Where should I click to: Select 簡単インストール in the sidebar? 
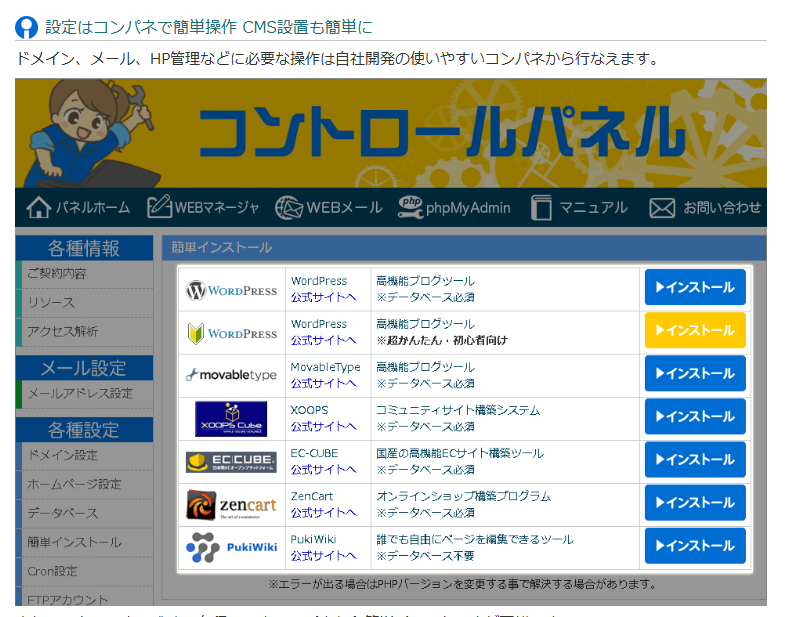pos(85,543)
